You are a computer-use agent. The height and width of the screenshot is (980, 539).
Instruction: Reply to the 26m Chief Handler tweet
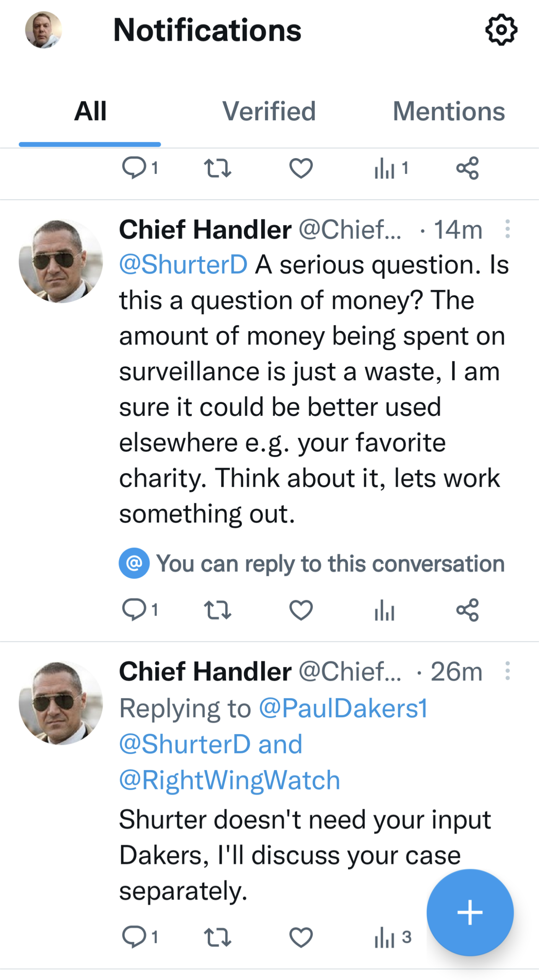point(134,937)
